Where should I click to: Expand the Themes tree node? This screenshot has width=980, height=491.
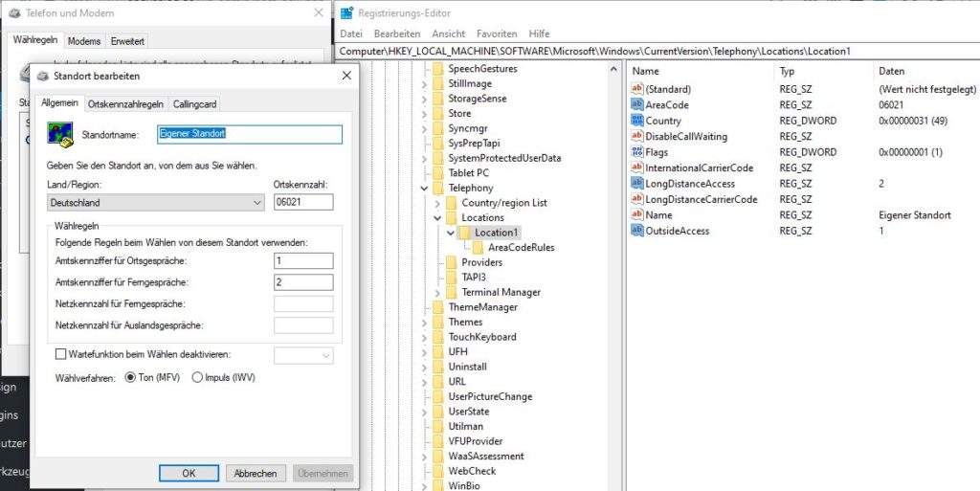pos(425,323)
